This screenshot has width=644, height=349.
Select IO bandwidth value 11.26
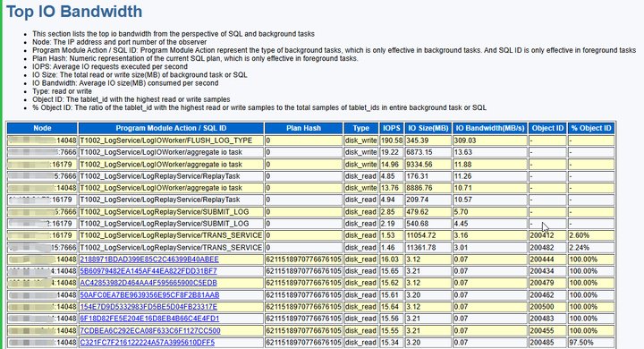(x=463, y=176)
